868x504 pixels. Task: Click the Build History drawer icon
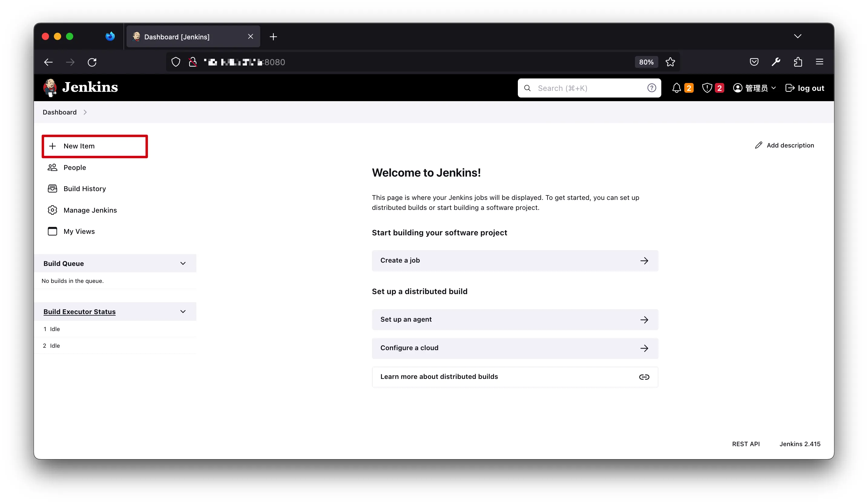point(52,189)
